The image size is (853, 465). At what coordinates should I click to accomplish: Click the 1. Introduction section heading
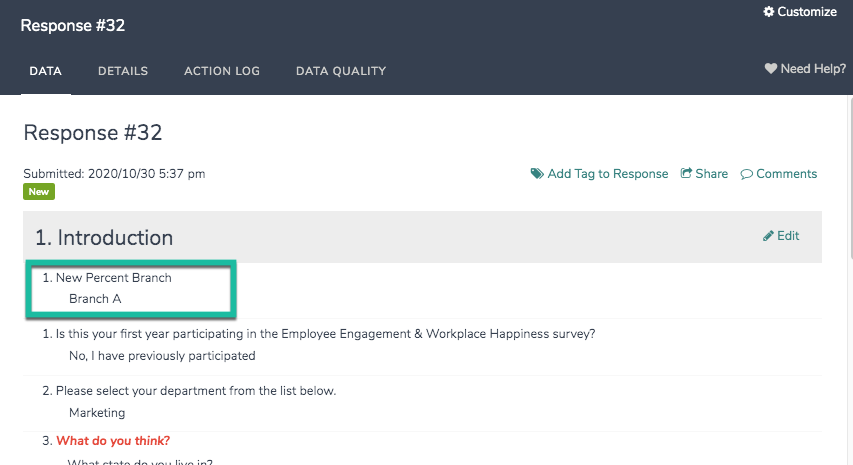click(x=104, y=238)
